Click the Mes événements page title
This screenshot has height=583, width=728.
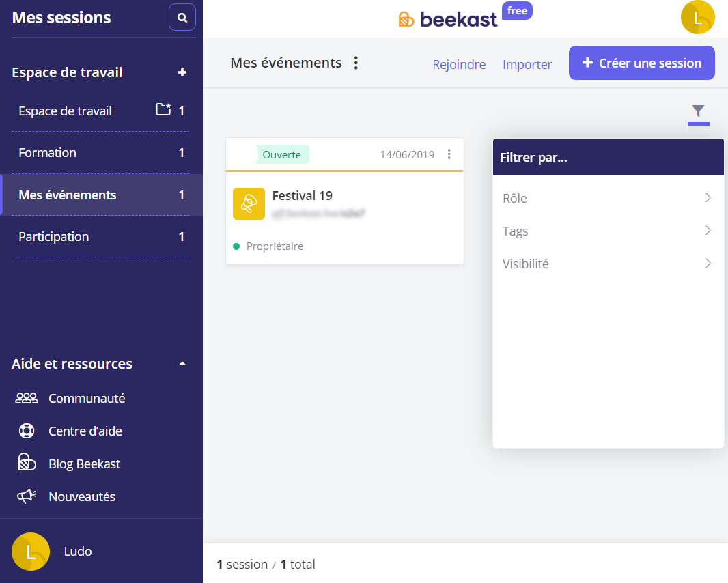(x=286, y=63)
